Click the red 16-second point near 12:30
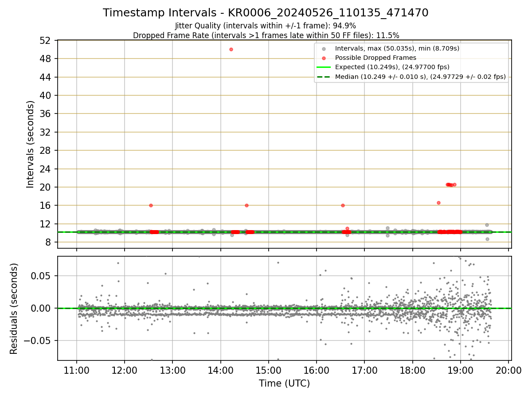 tap(151, 205)
